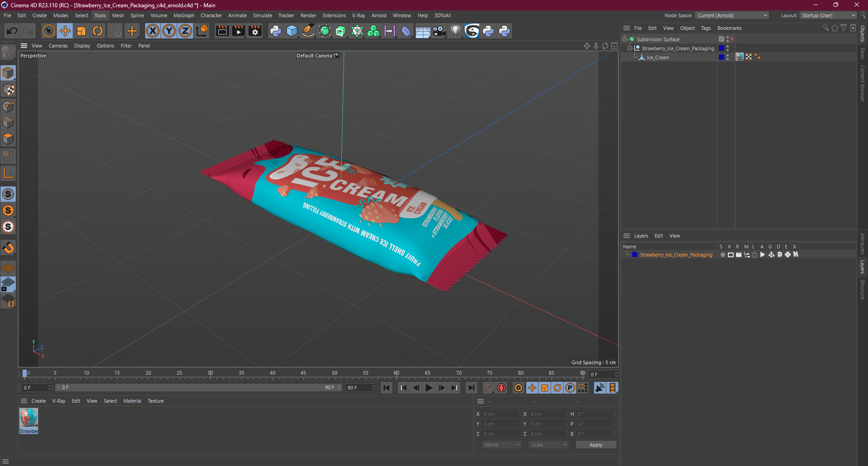Collapse Strawberry_Ice_Cream_Packaging object hierarchy
The height and width of the screenshot is (466, 868).
coord(629,48)
